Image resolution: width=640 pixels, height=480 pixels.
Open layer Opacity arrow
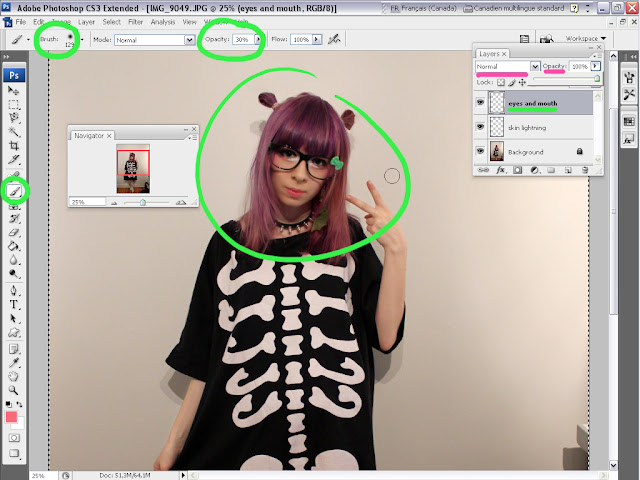(x=596, y=66)
